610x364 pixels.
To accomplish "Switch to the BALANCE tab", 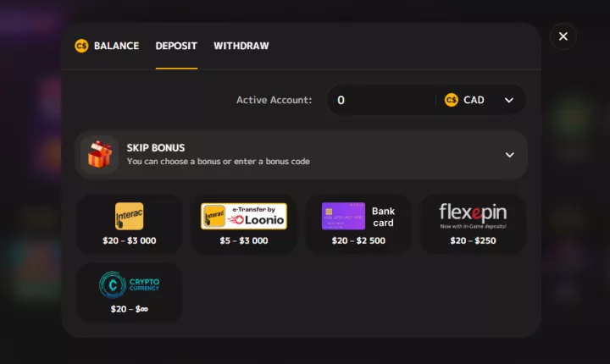I will tap(116, 46).
